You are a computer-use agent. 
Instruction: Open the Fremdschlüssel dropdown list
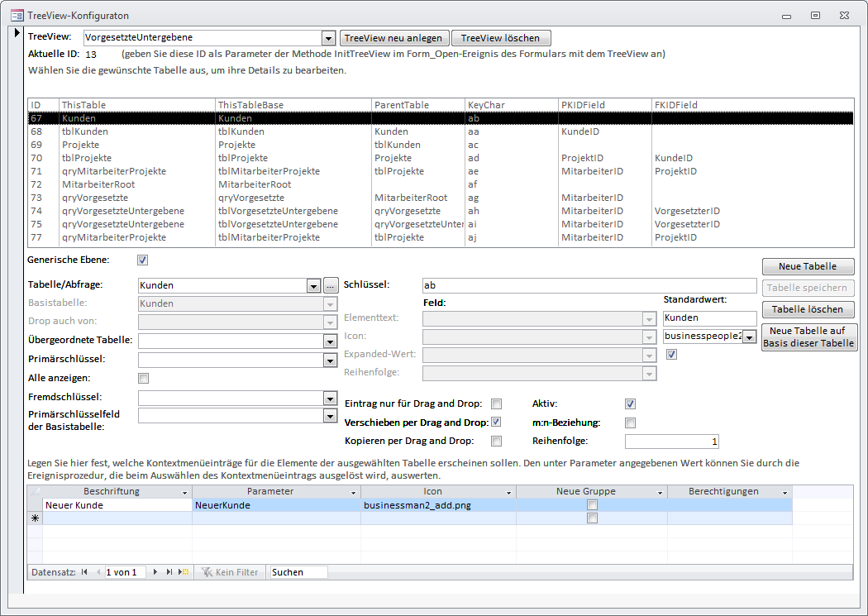(x=328, y=398)
